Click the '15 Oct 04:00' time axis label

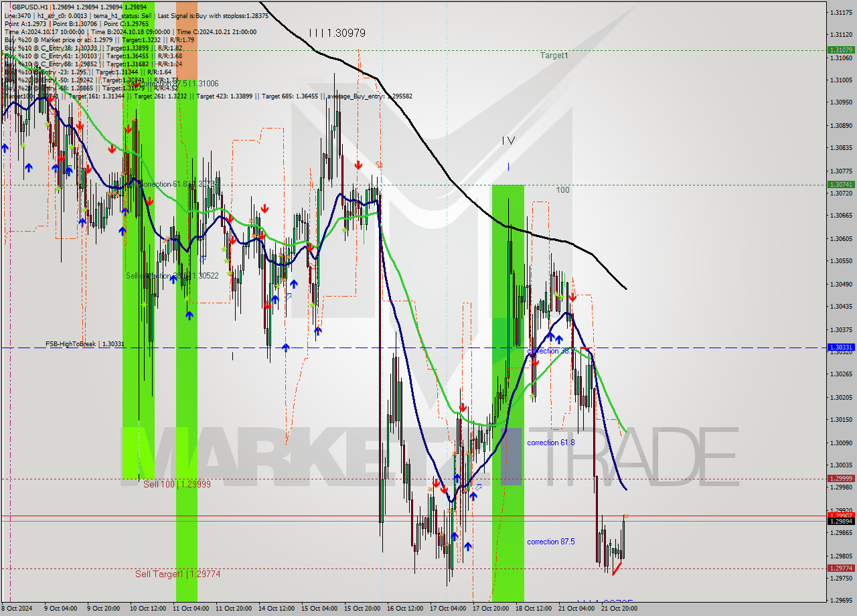(x=319, y=609)
